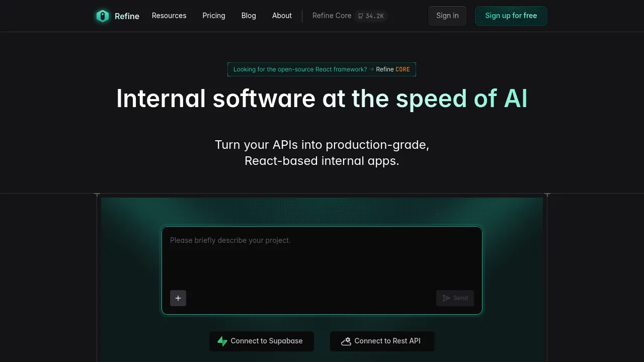Click the Send button in the prompt box
Viewport: 644px width, 362px height.
455,298
